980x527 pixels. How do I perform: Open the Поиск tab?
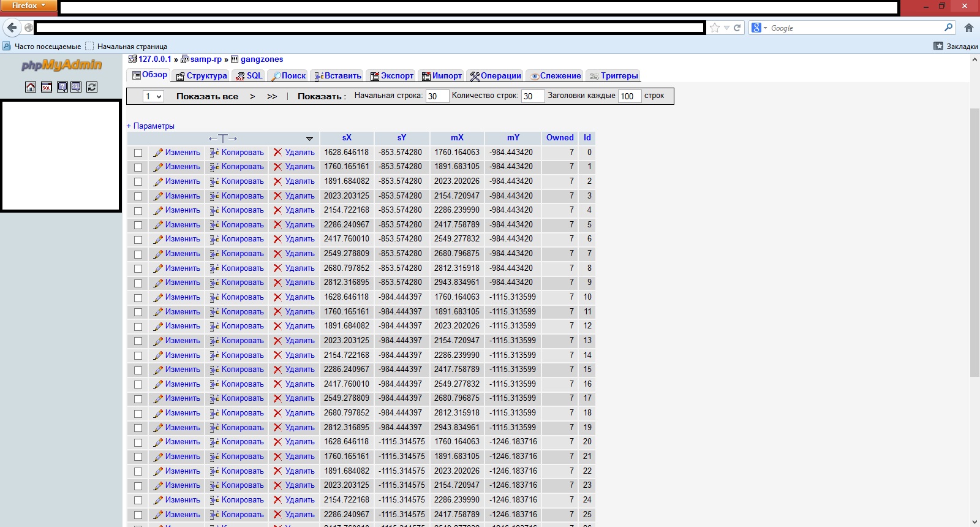(288, 76)
